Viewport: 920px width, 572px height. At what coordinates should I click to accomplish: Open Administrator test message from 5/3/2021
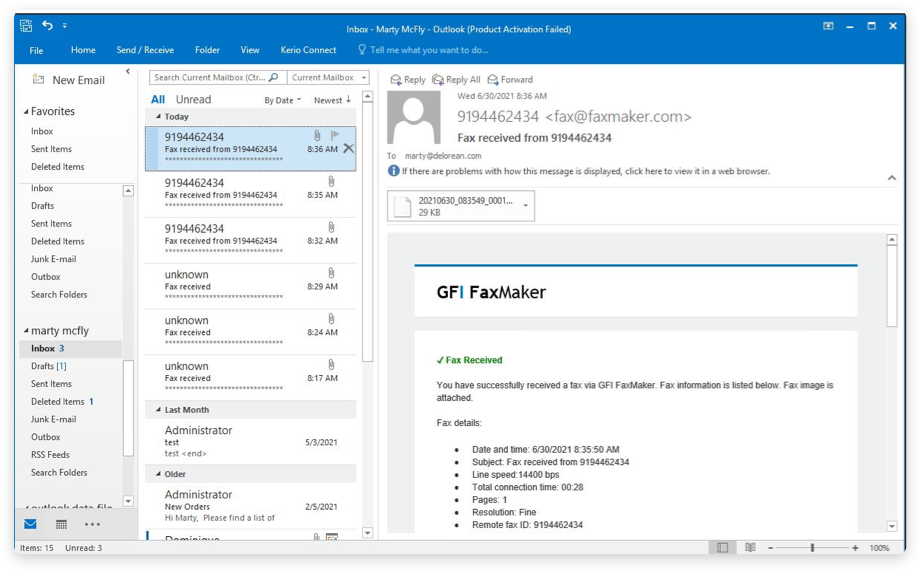[251, 442]
